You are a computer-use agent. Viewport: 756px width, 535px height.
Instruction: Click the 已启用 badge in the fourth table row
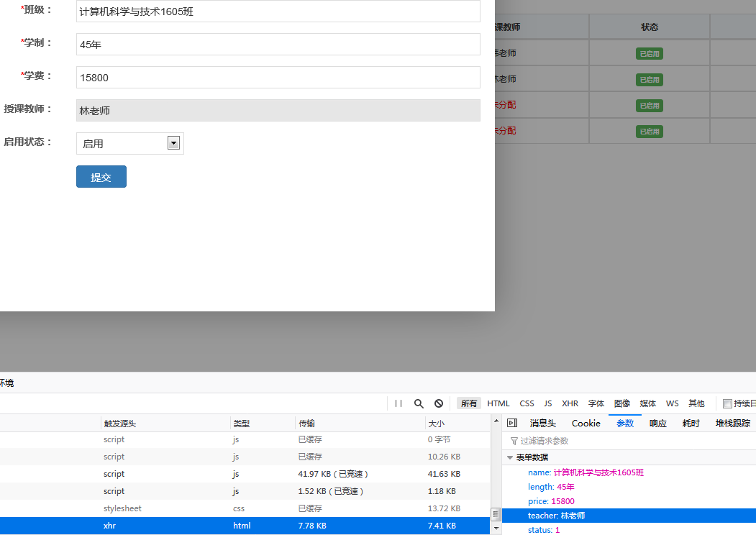pos(650,131)
